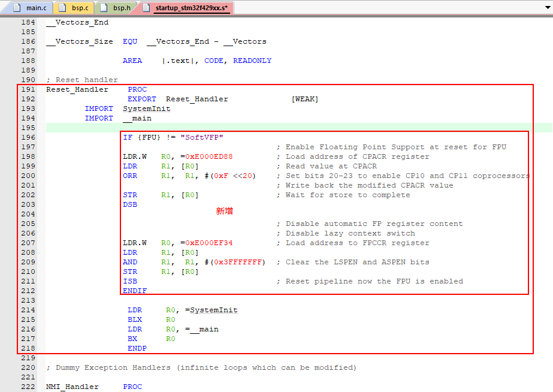
Task: Click =SystemInit on line 214
Action: coord(211,310)
